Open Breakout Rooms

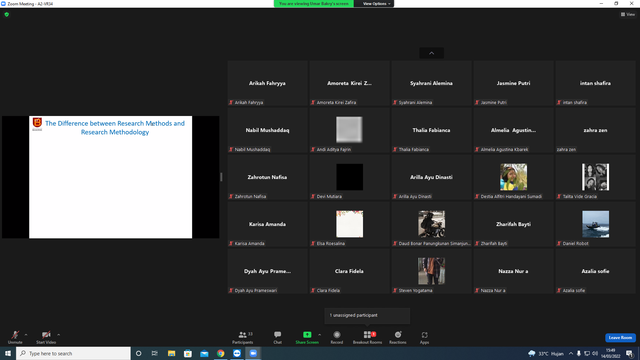pos(367,337)
